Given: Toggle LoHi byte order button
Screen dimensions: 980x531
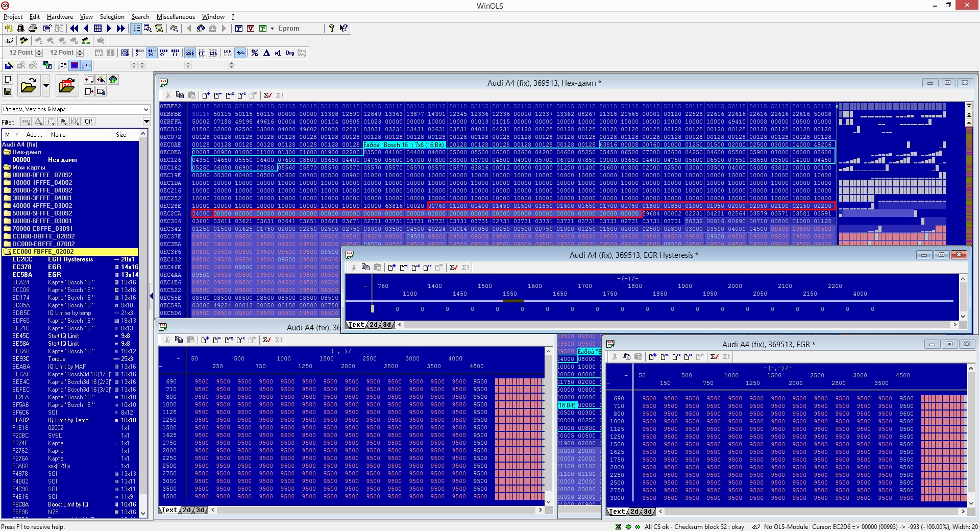Looking at the screenshot, I should 228,53.
